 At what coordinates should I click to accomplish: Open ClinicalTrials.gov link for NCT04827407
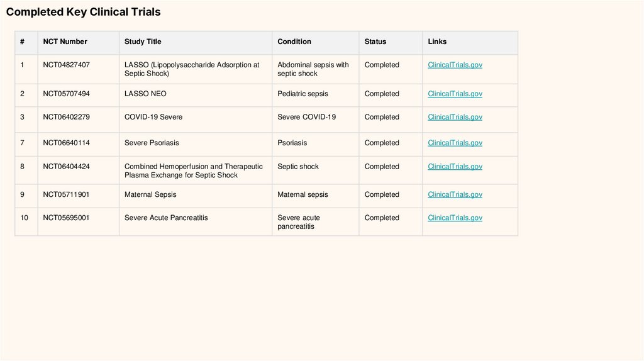coord(455,65)
